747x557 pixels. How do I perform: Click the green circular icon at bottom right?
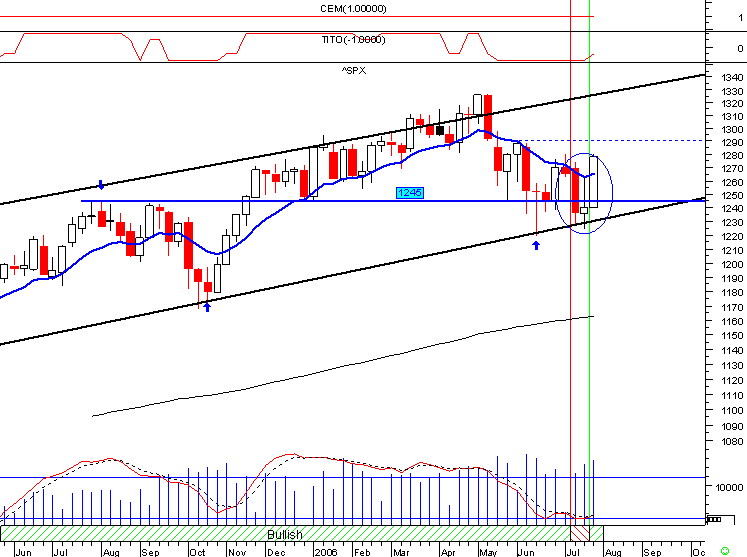coord(725,551)
